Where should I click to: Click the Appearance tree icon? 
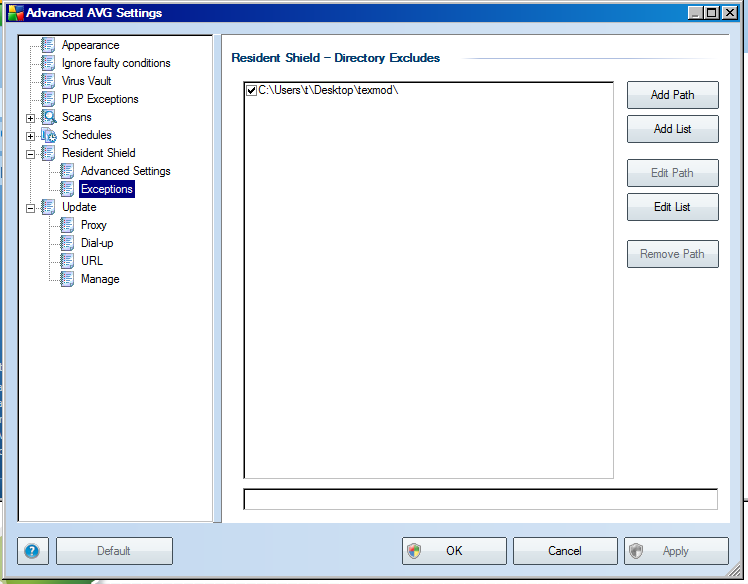pos(48,45)
